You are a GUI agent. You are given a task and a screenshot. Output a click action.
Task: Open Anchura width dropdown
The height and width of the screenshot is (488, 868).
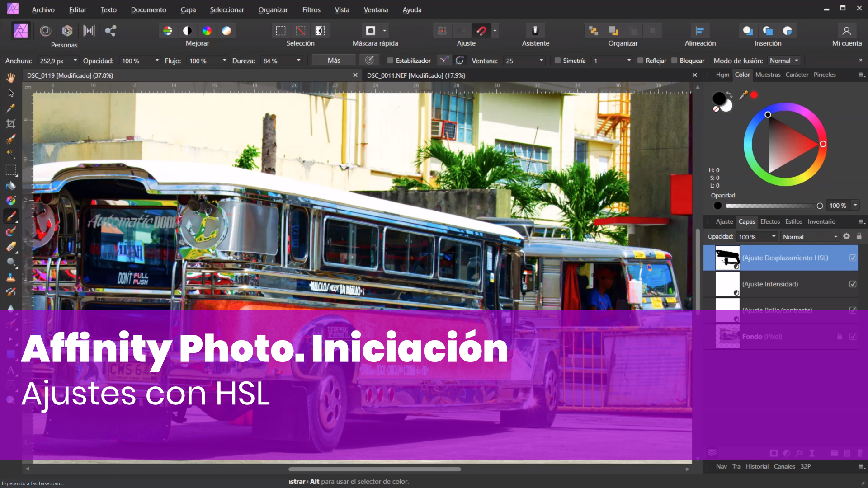coord(75,61)
